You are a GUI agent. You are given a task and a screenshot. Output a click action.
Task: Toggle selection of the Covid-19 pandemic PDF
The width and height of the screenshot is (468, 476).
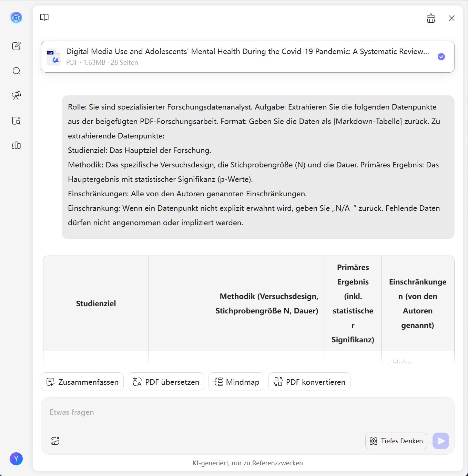click(441, 56)
